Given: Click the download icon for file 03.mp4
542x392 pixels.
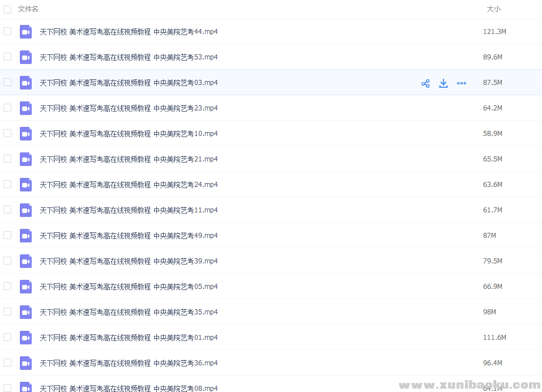Looking at the screenshot, I should click(x=443, y=83).
